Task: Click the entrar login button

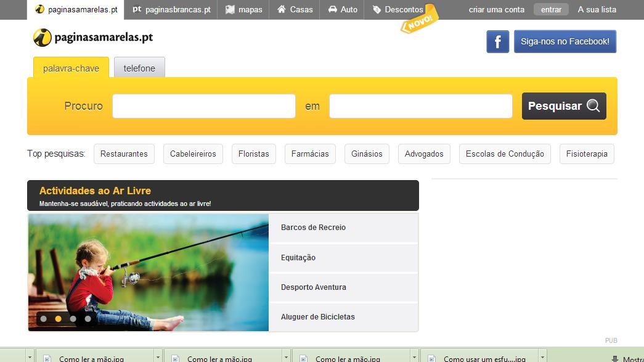Action: 551,9
